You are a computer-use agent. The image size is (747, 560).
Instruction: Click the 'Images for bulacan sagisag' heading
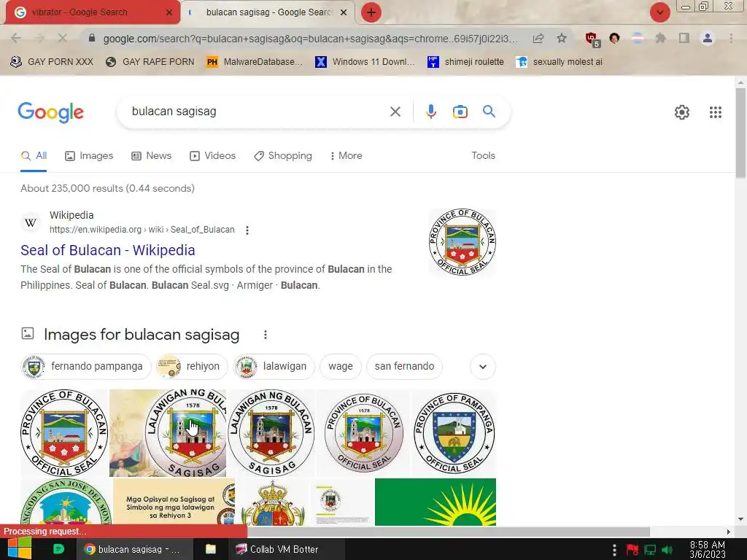tap(142, 335)
